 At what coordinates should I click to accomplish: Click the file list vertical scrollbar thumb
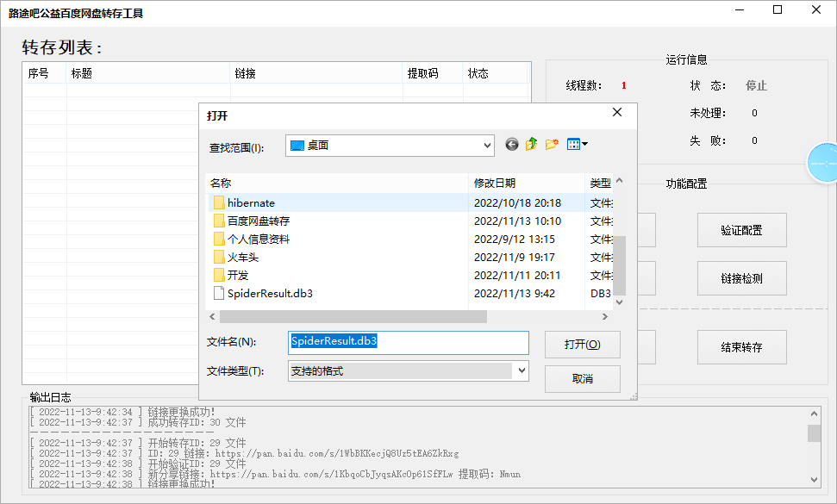click(x=619, y=265)
